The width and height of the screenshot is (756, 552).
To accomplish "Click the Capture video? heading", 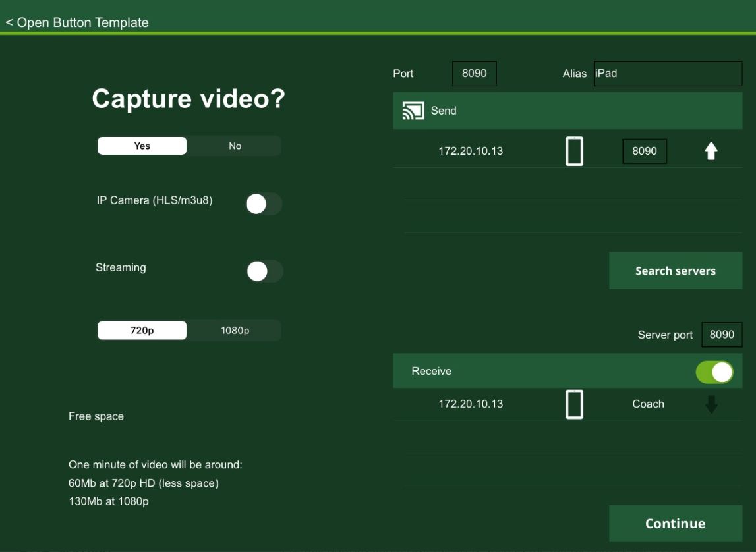I will coord(189,99).
